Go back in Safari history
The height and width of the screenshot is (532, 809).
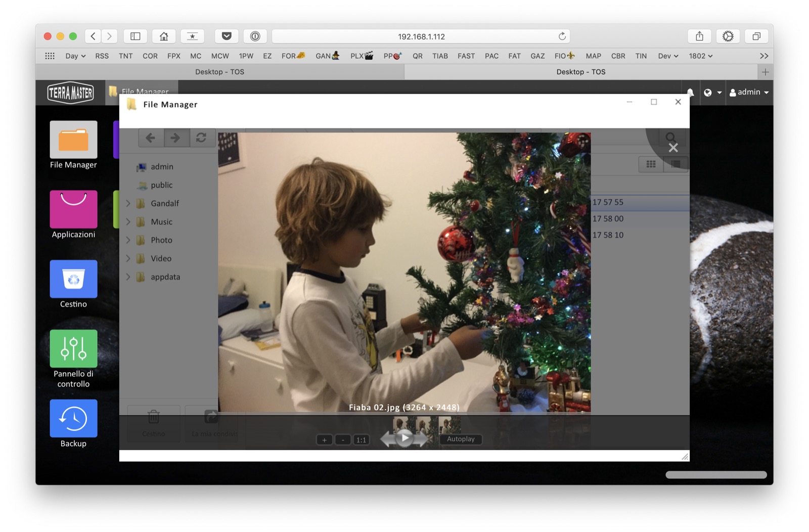click(93, 36)
